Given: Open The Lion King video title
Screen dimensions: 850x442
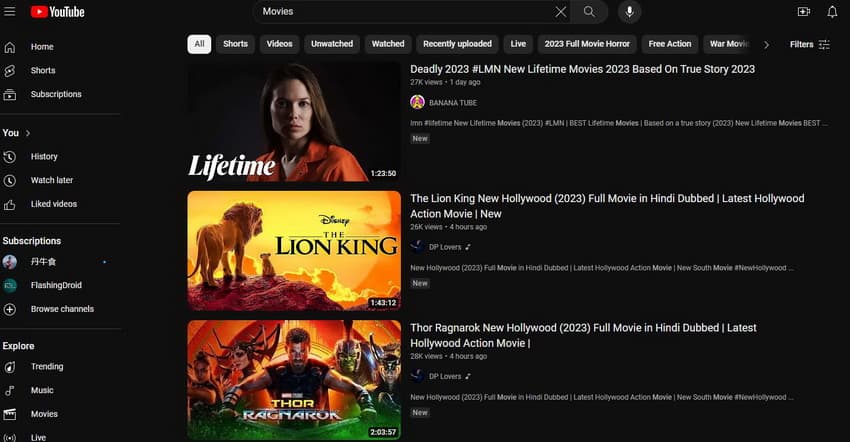Looking at the screenshot, I should [x=607, y=206].
